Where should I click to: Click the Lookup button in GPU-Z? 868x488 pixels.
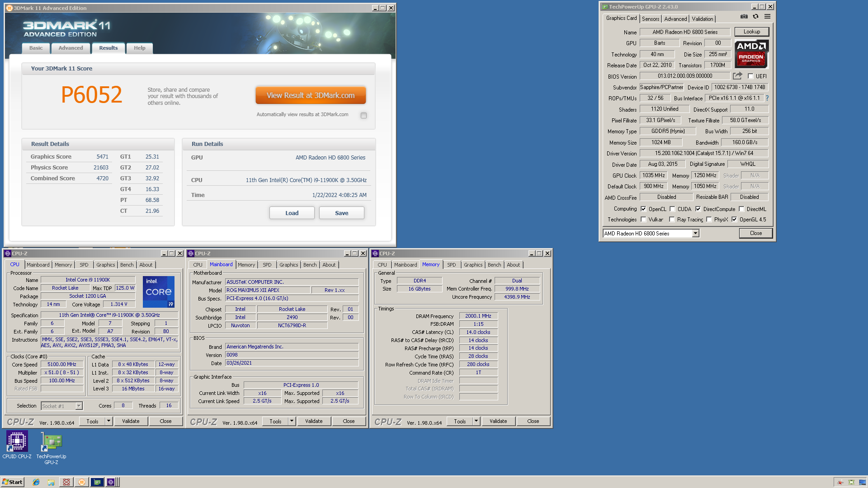(x=751, y=32)
